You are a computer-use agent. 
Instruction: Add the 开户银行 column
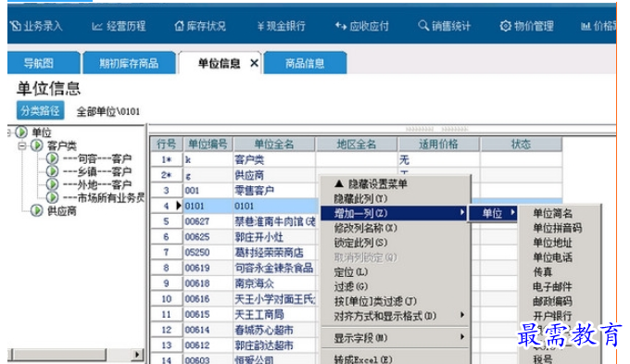(x=552, y=316)
